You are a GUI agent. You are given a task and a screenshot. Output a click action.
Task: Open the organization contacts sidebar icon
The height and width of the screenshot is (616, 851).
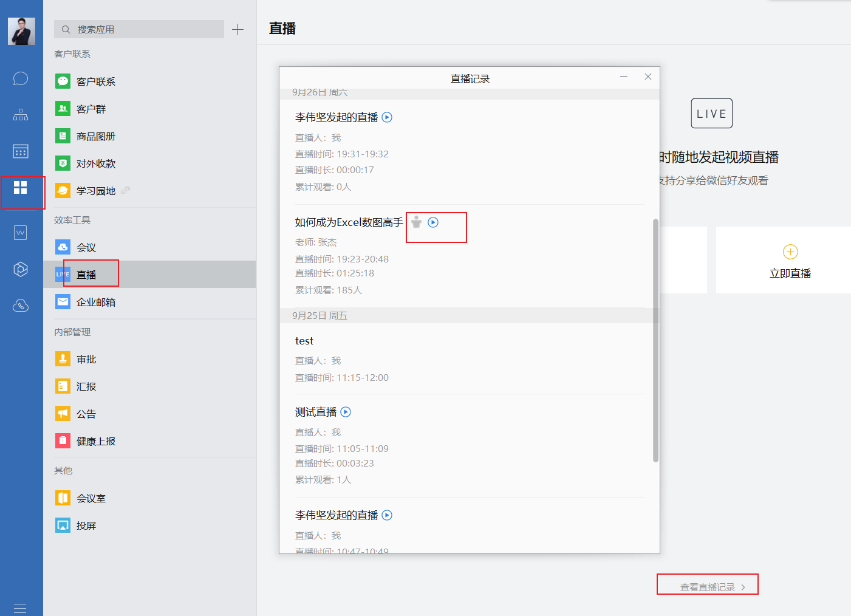point(21,115)
